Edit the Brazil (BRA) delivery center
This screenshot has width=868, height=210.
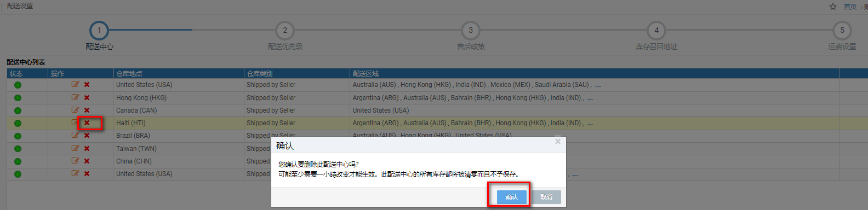[75, 135]
